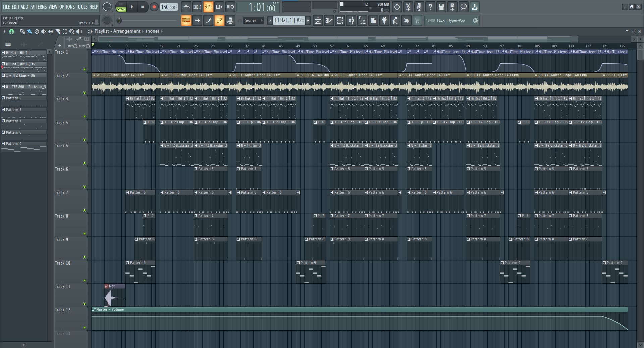Mute Track 12 with its green LED

coord(84,328)
